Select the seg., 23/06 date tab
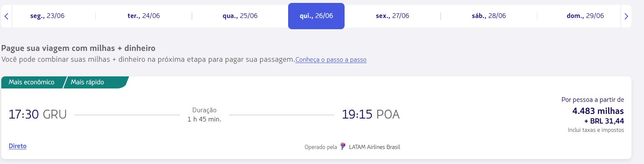 pos(47,16)
